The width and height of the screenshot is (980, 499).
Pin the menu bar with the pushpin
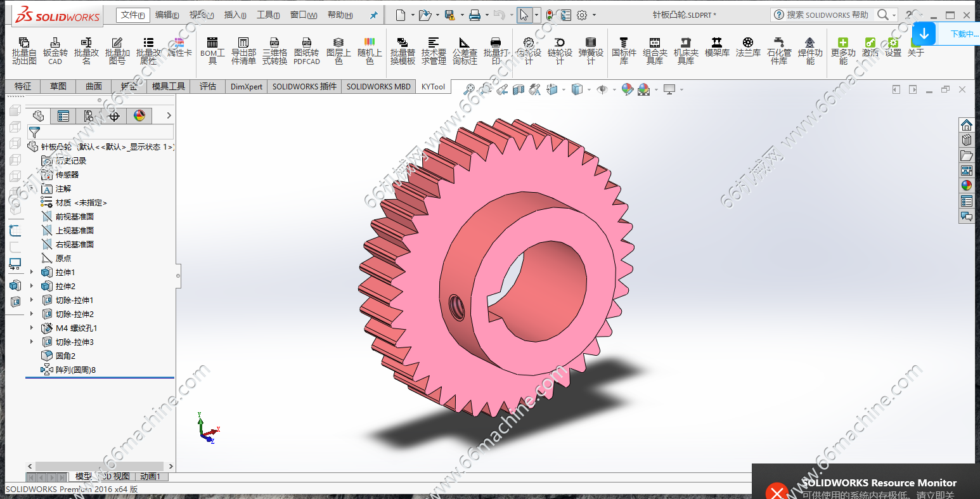click(x=374, y=15)
